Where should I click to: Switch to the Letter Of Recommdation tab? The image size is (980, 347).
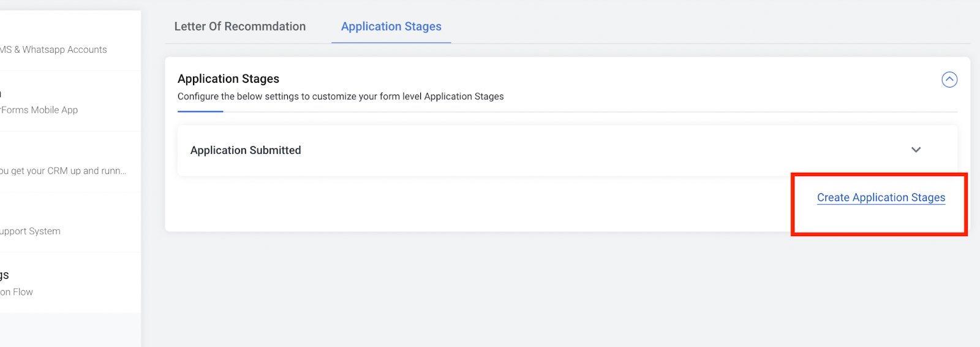pyautogui.click(x=239, y=26)
